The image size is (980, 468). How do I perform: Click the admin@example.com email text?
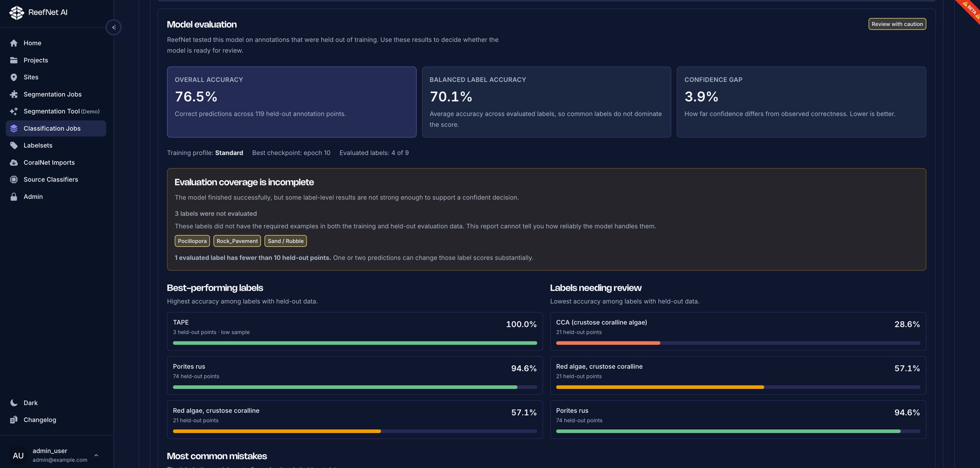point(60,460)
